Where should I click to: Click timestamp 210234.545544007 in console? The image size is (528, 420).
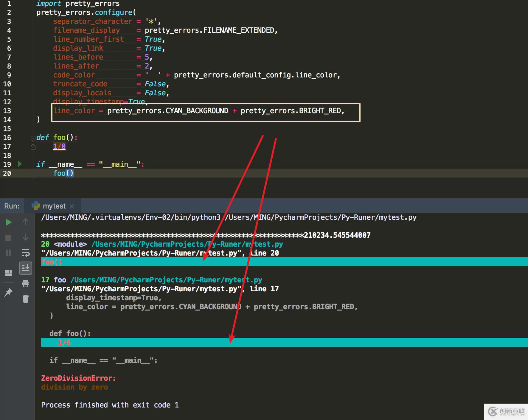[337, 235]
